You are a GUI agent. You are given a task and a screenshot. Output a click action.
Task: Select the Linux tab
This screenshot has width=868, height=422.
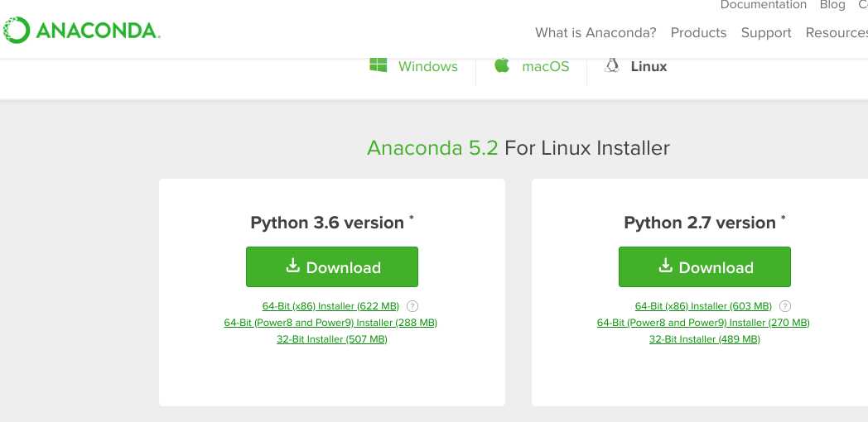[636, 66]
